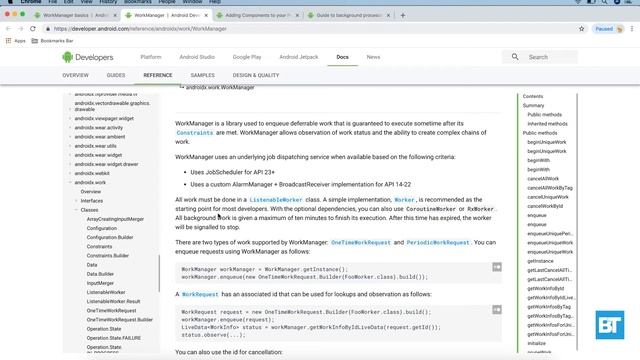Open ArrayCreatingInputMerger class in sidebar
This screenshot has width=640, height=360.
(115, 219)
